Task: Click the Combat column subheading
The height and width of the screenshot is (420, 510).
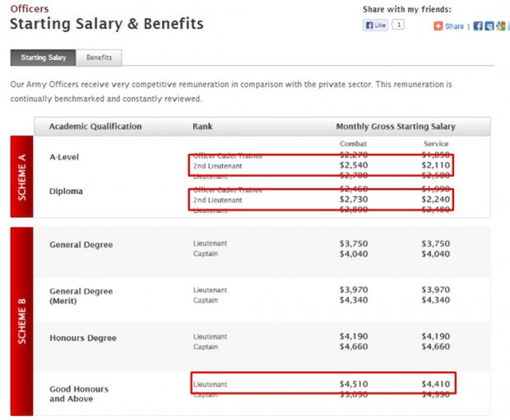Action: coord(353,144)
